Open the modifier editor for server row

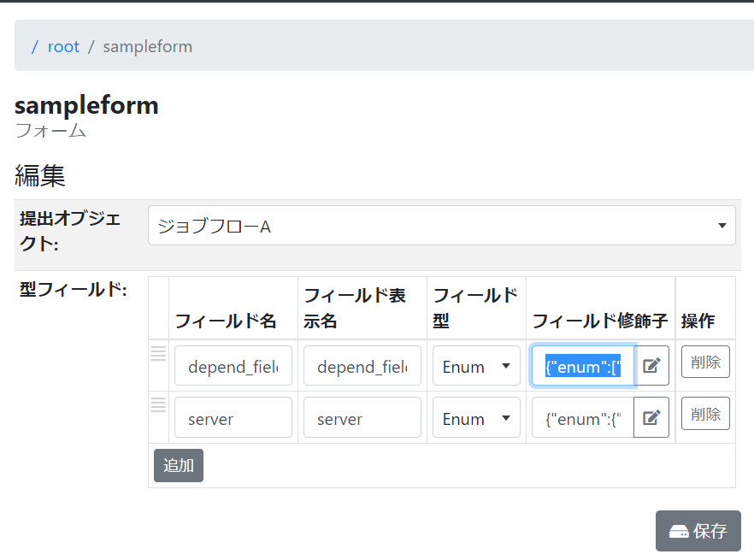pyautogui.click(x=651, y=418)
